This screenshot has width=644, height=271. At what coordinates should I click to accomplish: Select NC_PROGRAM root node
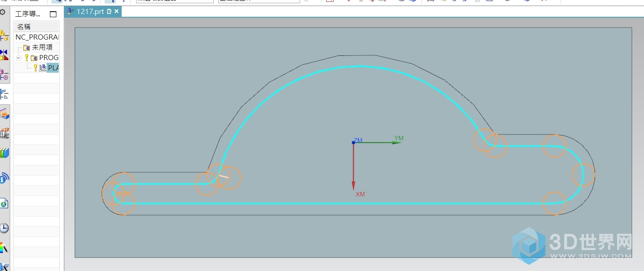pos(37,37)
